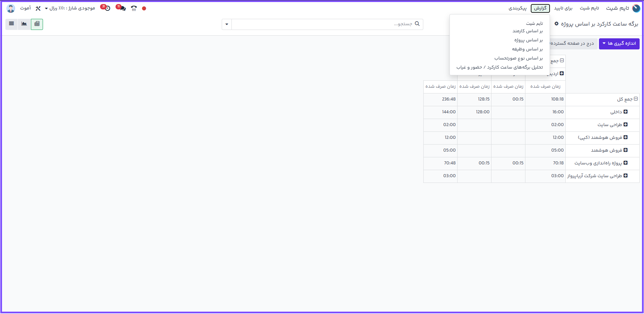Open the اندازه گیری ها measures dropdown
The height and width of the screenshot is (314, 644).
click(x=619, y=44)
